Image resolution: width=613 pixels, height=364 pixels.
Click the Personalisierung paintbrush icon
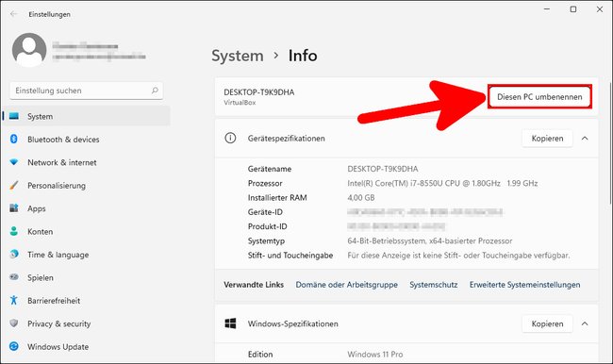[x=14, y=185]
